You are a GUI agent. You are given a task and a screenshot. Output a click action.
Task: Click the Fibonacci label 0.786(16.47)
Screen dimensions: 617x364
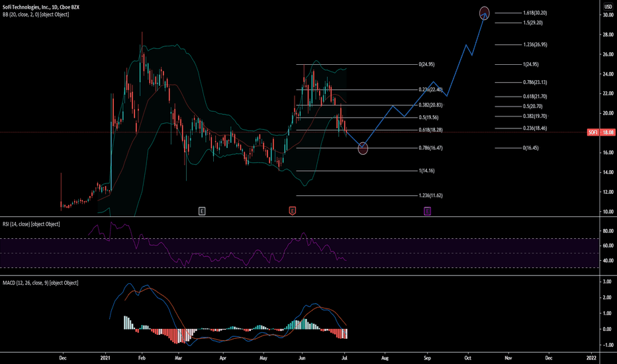[x=430, y=148]
